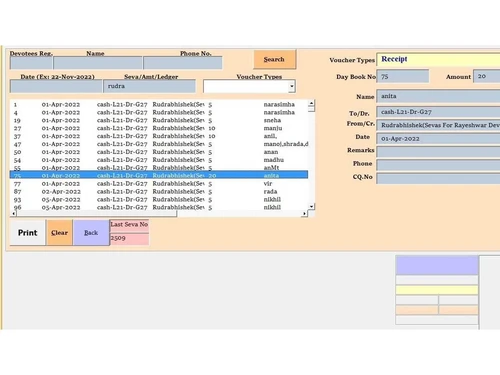This screenshot has height=375, width=500.
Task: Click the empty Phone field in details
Action: tap(438, 165)
